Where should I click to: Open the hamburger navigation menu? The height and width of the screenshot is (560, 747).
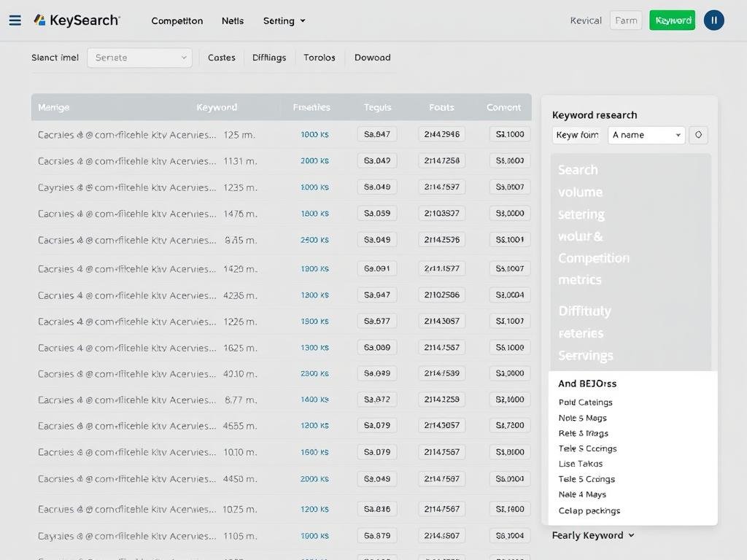click(15, 20)
